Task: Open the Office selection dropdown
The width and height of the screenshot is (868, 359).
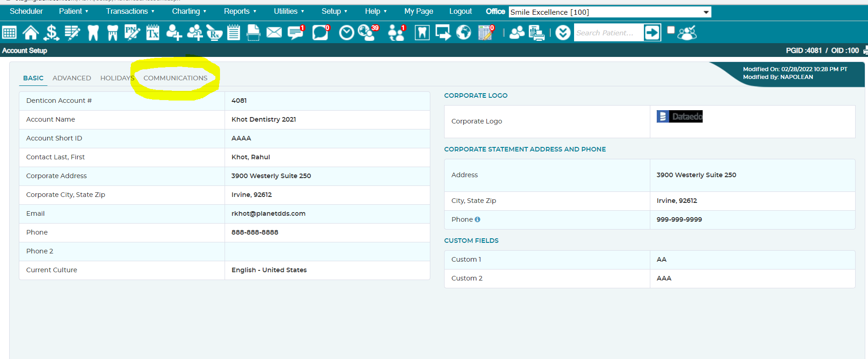Action: coord(610,12)
